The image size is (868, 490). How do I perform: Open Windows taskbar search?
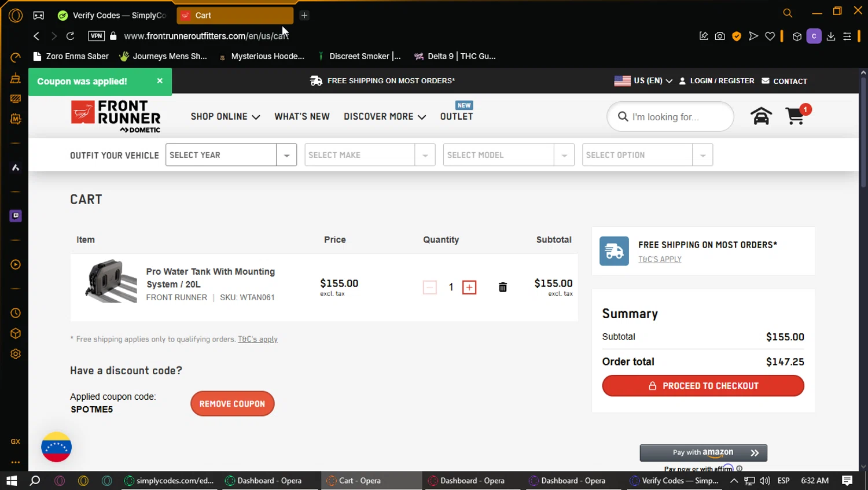click(x=35, y=481)
